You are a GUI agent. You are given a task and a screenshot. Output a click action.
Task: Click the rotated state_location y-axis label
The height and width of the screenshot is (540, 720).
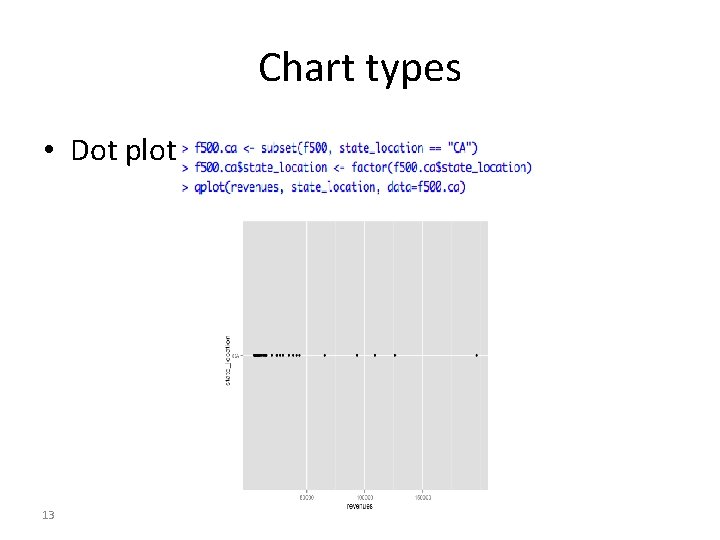[x=228, y=360]
